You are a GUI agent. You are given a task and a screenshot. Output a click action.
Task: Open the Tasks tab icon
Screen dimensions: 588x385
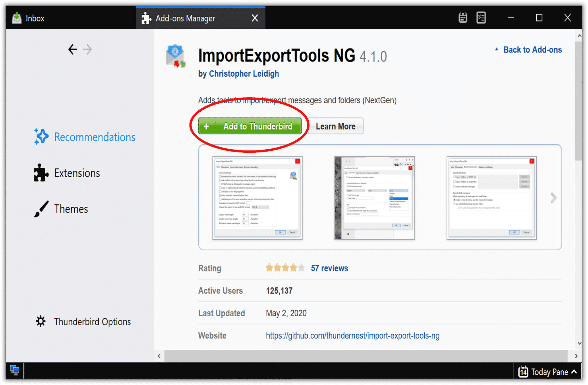(x=481, y=18)
